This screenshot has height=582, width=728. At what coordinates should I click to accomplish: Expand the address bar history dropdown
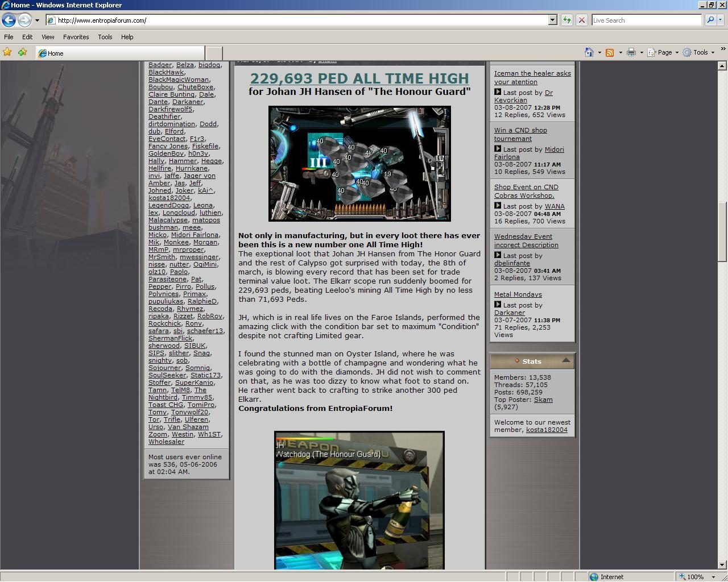[552, 20]
